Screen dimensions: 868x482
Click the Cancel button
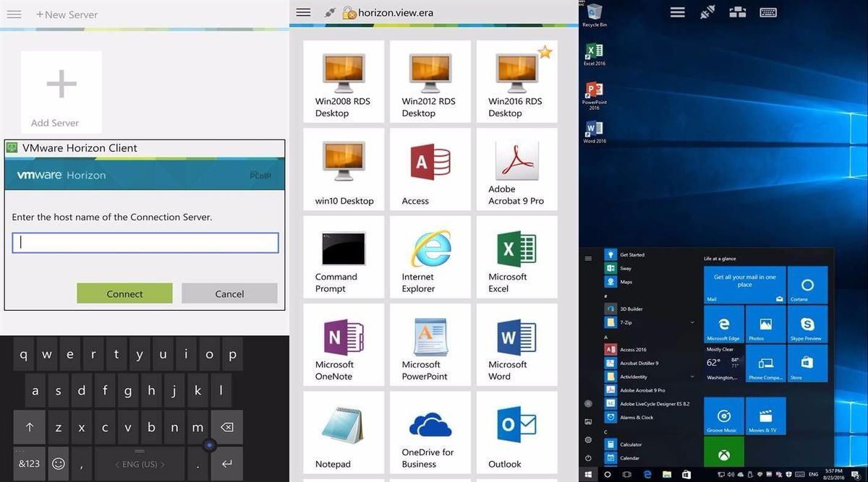point(229,293)
